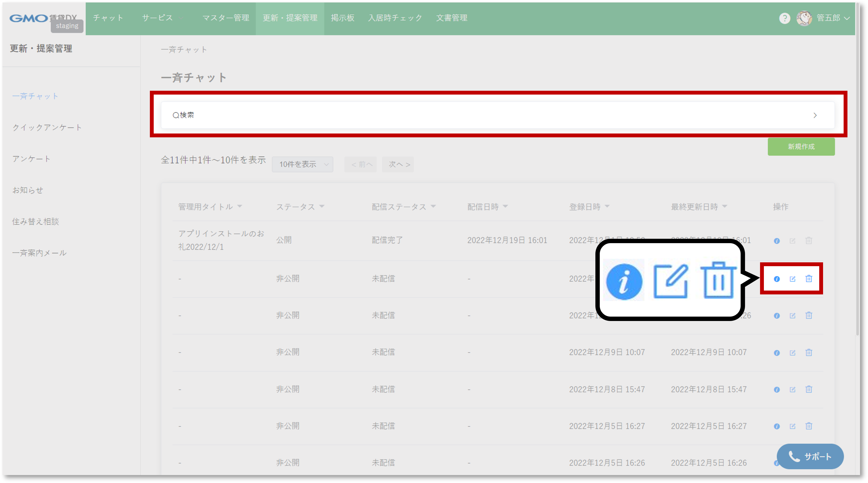868x483 pixels.
Task: Click the アプリインストールのお礼2022/12/1 title cell
Action: pos(221,240)
